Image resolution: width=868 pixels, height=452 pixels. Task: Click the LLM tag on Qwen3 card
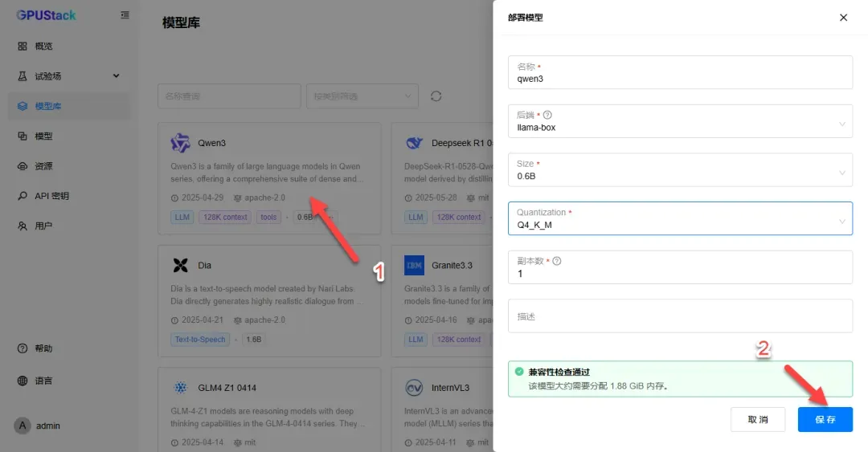pos(182,217)
